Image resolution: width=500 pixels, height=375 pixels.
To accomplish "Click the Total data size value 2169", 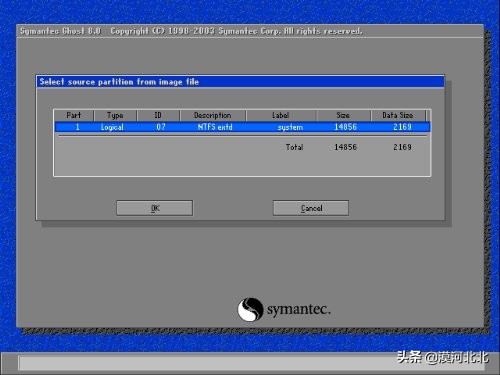I will point(402,147).
